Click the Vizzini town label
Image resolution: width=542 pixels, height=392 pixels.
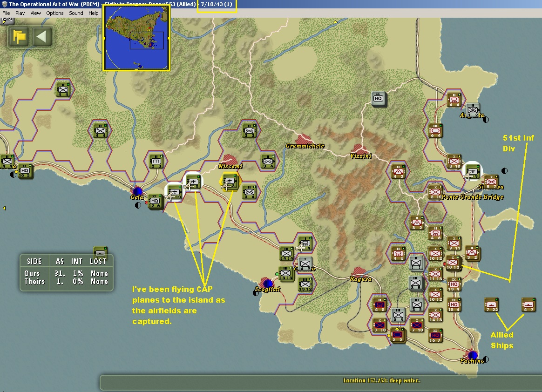361,156
